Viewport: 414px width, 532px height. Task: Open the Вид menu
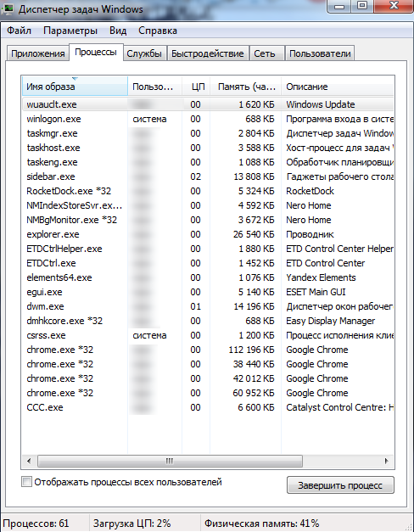(118, 31)
